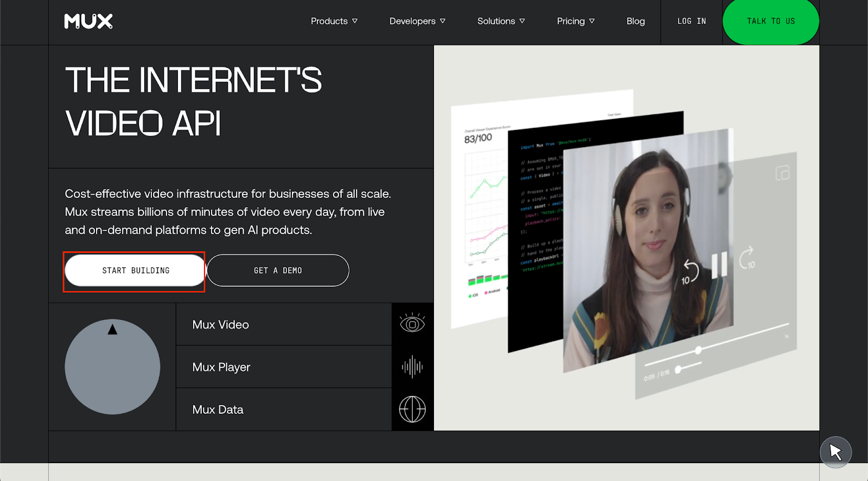Skip forward 10 seconds in the player
This screenshot has height=481, width=868.
pyautogui.click(x=747, y=258)
